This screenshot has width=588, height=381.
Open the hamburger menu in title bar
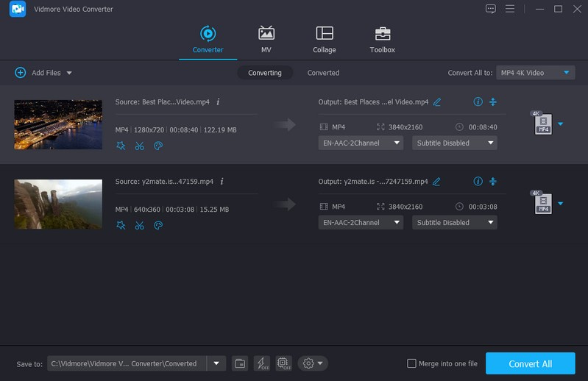point(510,9)
